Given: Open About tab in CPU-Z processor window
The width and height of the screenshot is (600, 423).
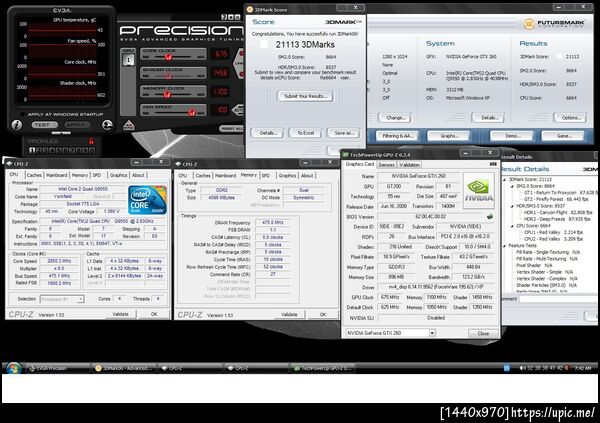Looking at the screenshot, I should pyautogui.click(x=138, y=175).
